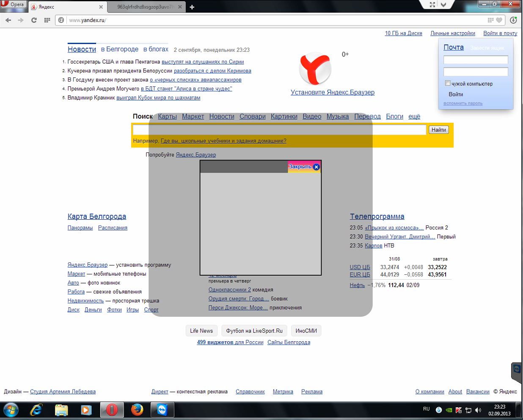Open the Телепрограмма heading link
Viewport: 523px width, 420px height.
[377, 216]
